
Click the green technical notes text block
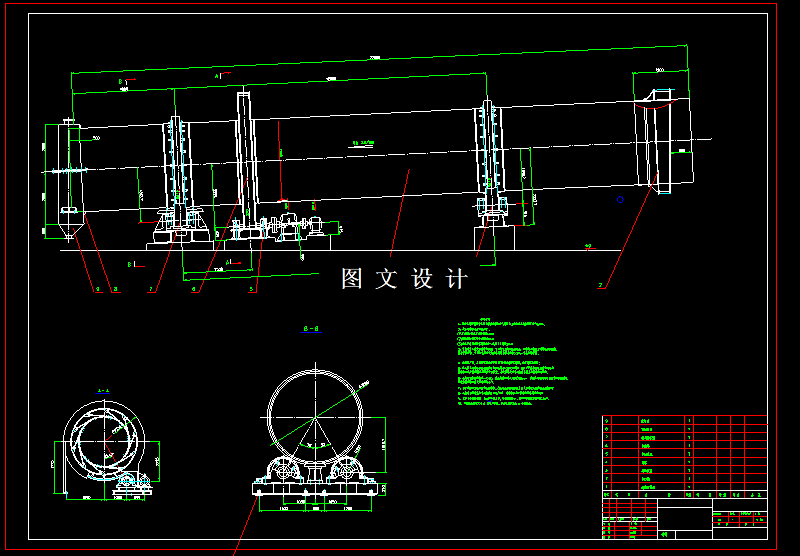tap(512, 362)
